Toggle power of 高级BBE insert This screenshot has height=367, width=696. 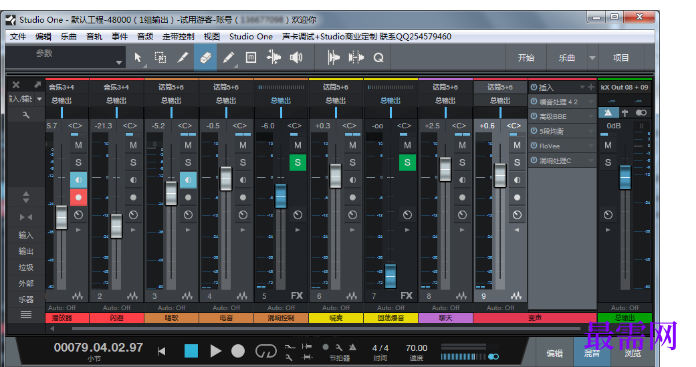click(534, 116)
